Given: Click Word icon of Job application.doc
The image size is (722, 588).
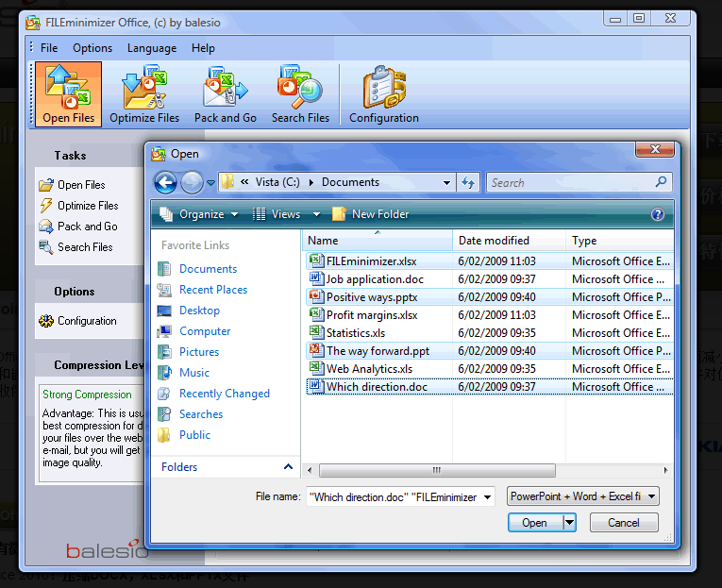Looking at the screenshot, I should pyautogui.click(x=316, y=278).
